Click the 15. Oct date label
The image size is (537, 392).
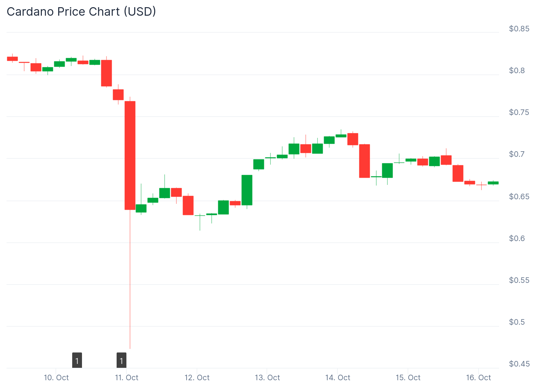408,378
